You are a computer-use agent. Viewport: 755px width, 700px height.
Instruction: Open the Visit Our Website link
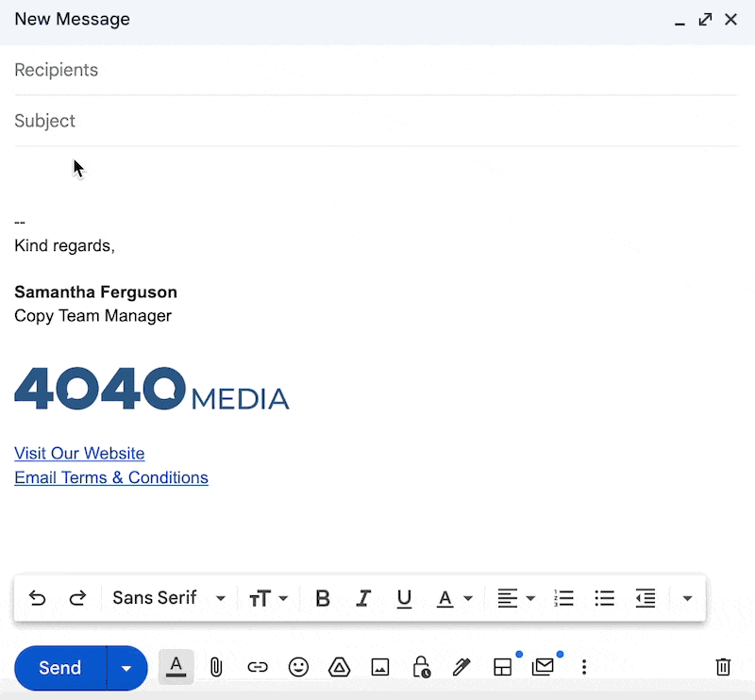point(79,454)
